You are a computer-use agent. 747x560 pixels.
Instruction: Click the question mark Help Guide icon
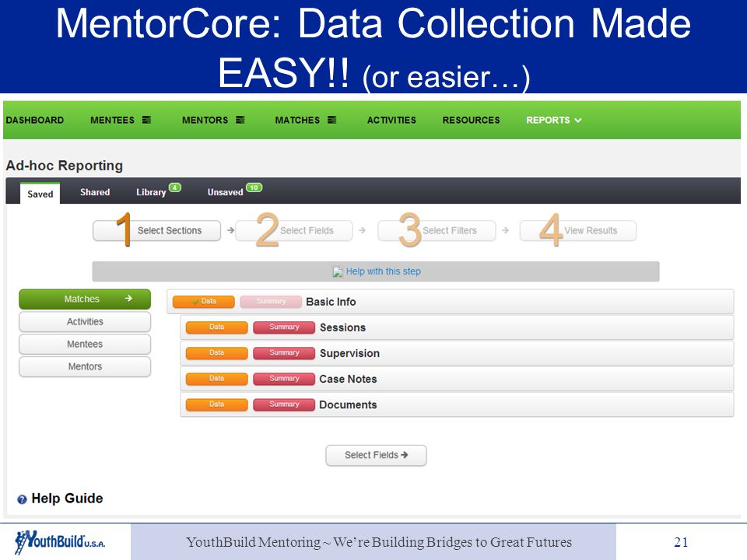coord(22,499)
